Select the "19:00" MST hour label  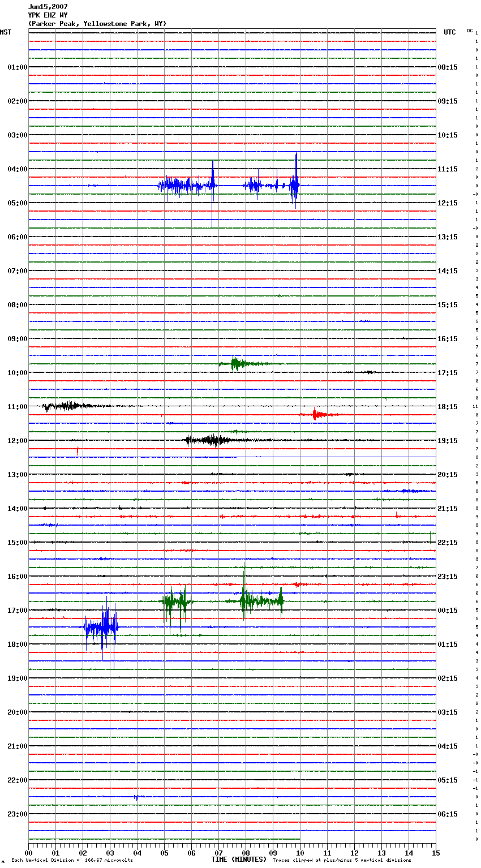point(18,678)
